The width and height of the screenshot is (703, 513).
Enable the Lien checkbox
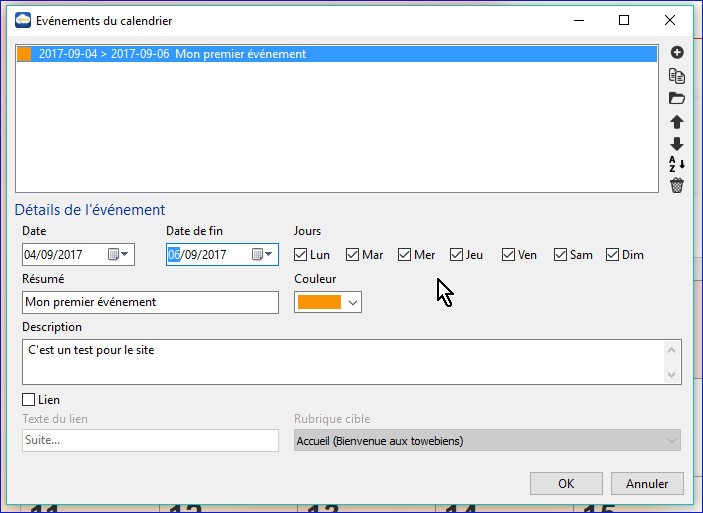(x=29, y=400)
